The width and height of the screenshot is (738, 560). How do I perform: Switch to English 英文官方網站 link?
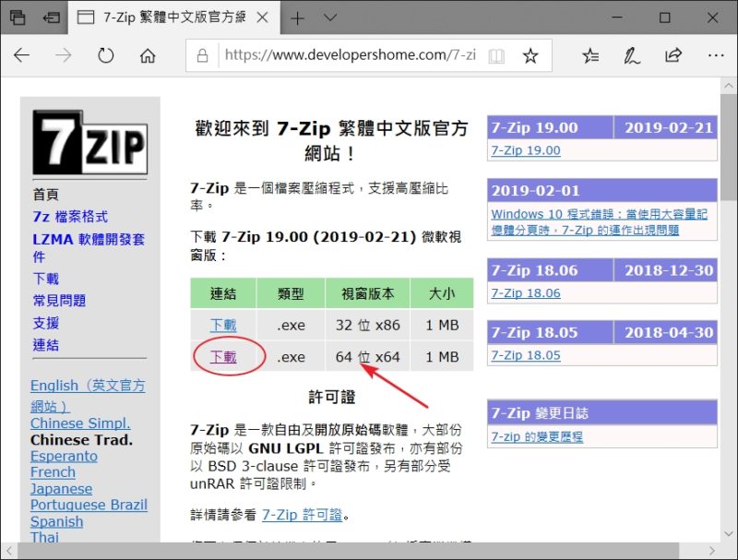(x=88, y=395)
